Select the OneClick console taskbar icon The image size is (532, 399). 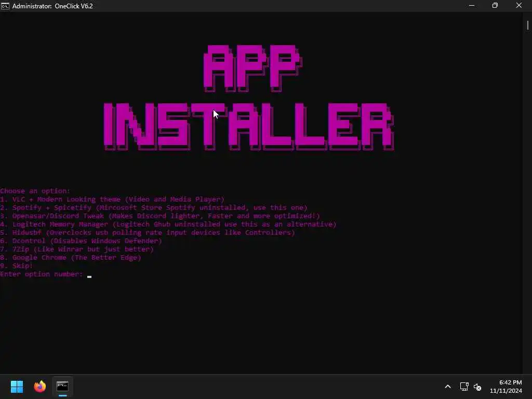[62, 387]
